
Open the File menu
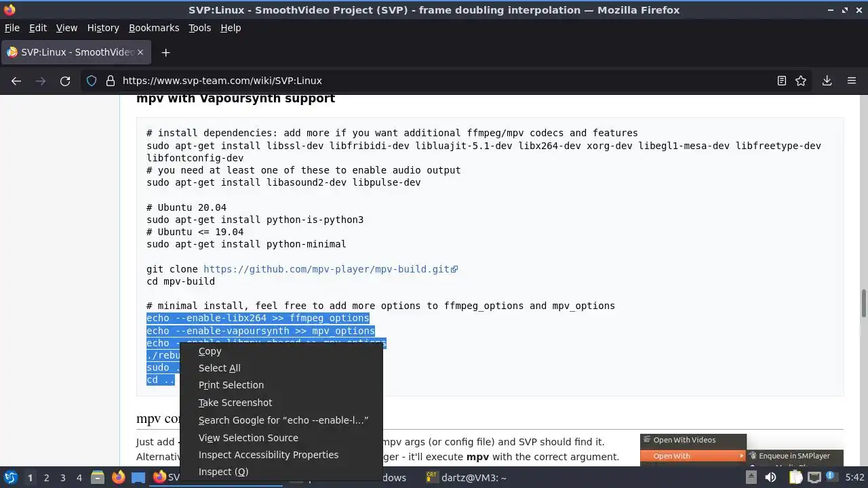tap(12, 28)
